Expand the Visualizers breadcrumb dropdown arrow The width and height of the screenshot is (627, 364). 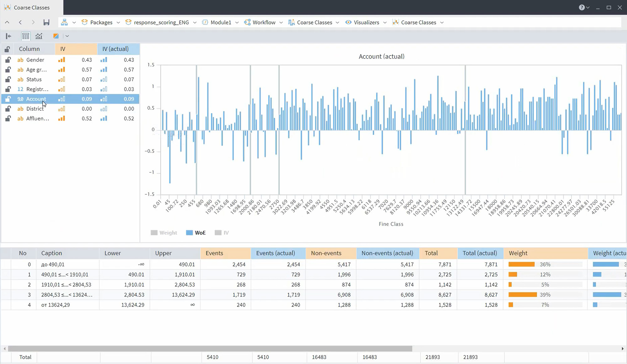pyautogui.click(x=385, y=23)
